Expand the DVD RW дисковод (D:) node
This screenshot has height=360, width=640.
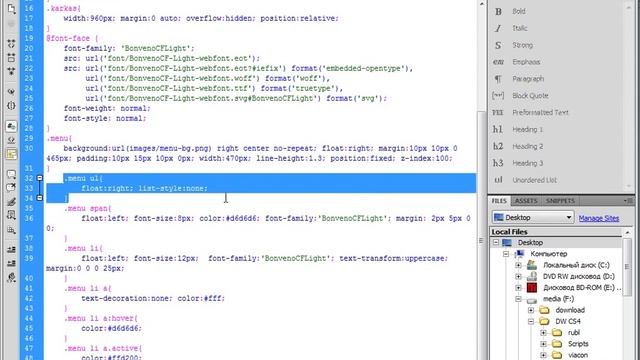[x=518, y=276]
